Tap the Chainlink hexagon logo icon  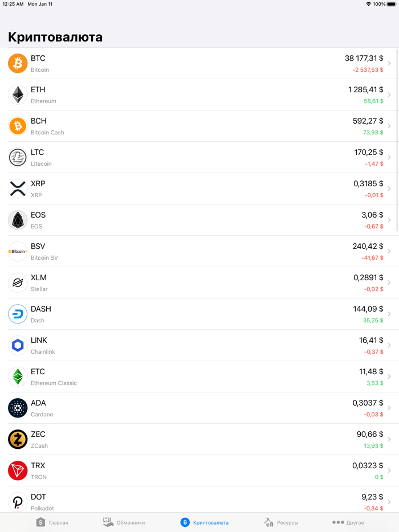18,345
